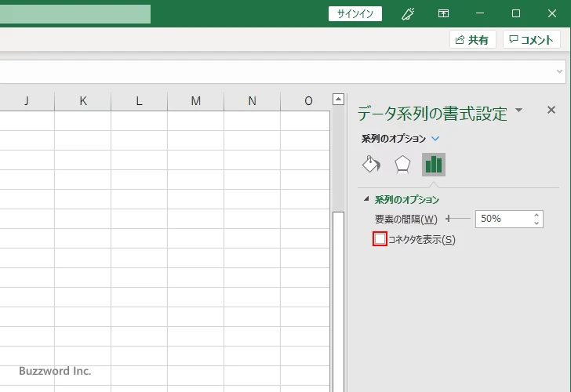571x392 pixels.
Task: Expand the formula bar chevron
Action: pos(560,71)
